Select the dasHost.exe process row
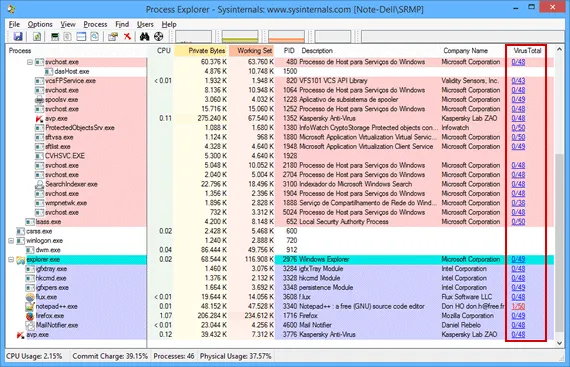 (x=280, y=72)
